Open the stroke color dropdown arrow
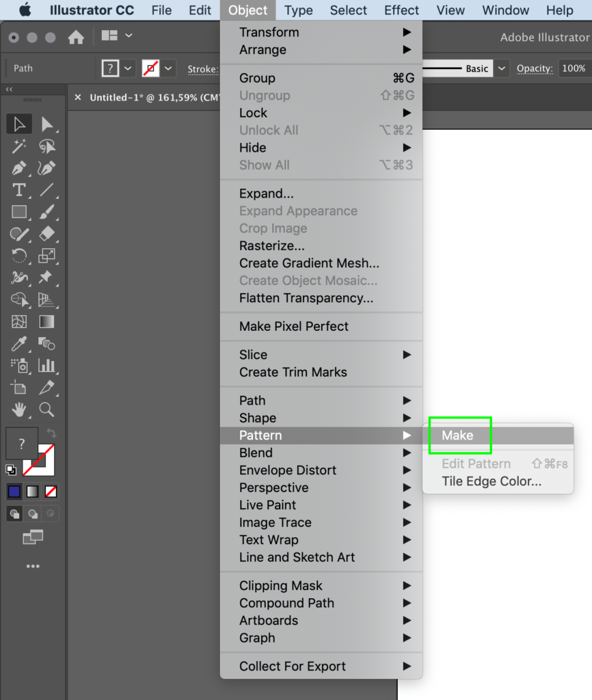The width and height of the screenshot is (592, 700). pos(168,68)
